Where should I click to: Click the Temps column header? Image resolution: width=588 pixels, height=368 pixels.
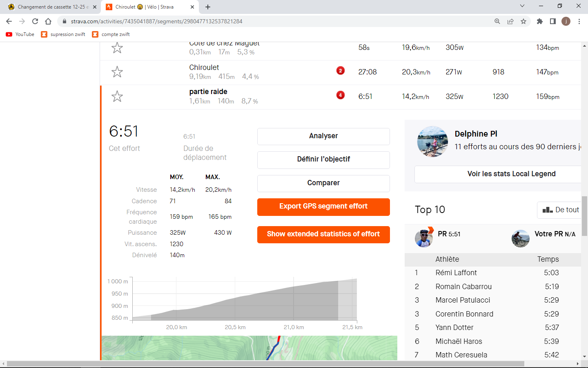click(x=548, y=259)
